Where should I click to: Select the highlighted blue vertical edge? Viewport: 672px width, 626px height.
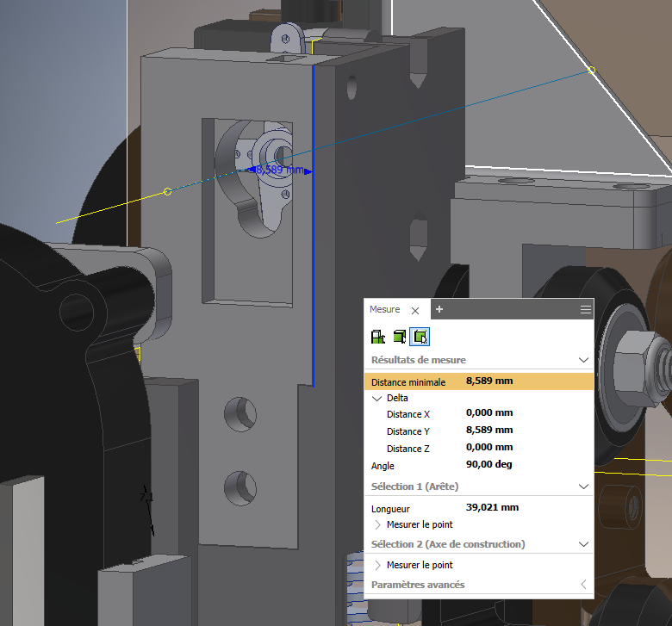(314, 225)
